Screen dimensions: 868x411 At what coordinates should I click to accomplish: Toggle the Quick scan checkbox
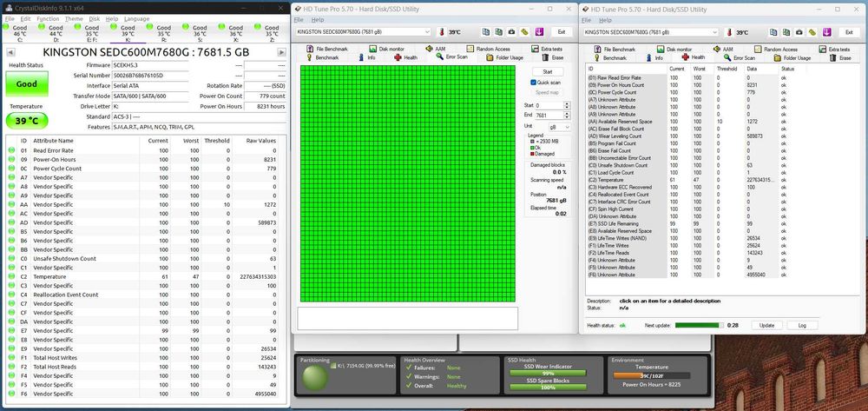point(533,83)
